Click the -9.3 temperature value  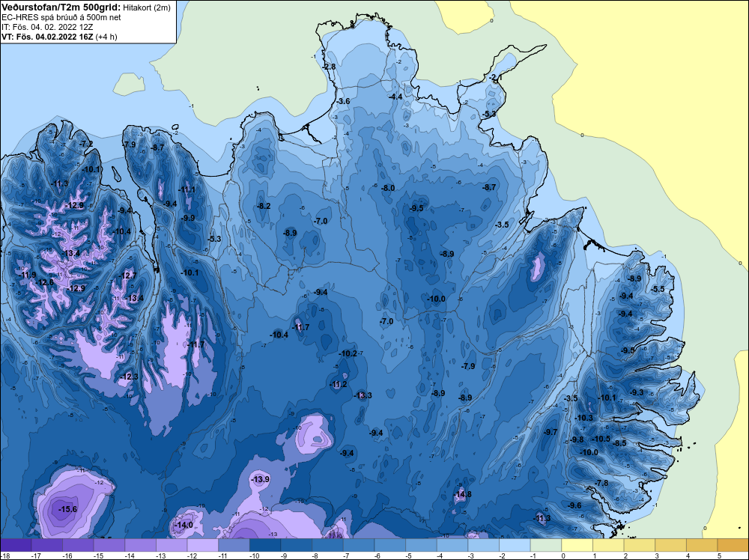[x=637, y=392]
